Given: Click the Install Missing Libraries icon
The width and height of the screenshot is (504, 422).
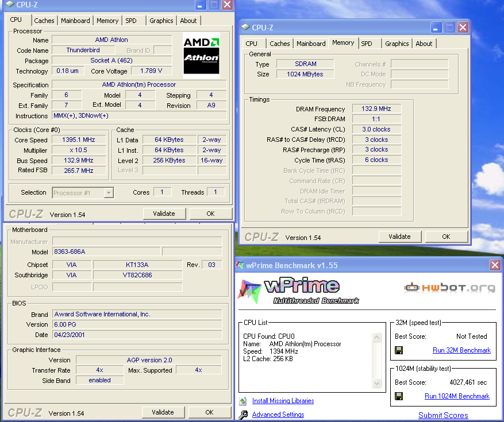Looking at the screenshot, I should pyautogui.click(x=243, y=401).
